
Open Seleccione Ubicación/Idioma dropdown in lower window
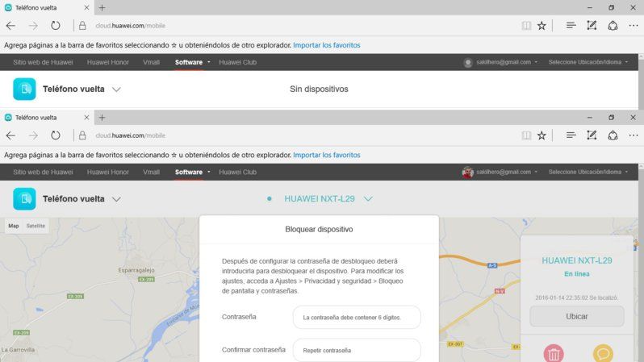click(588, 172)
